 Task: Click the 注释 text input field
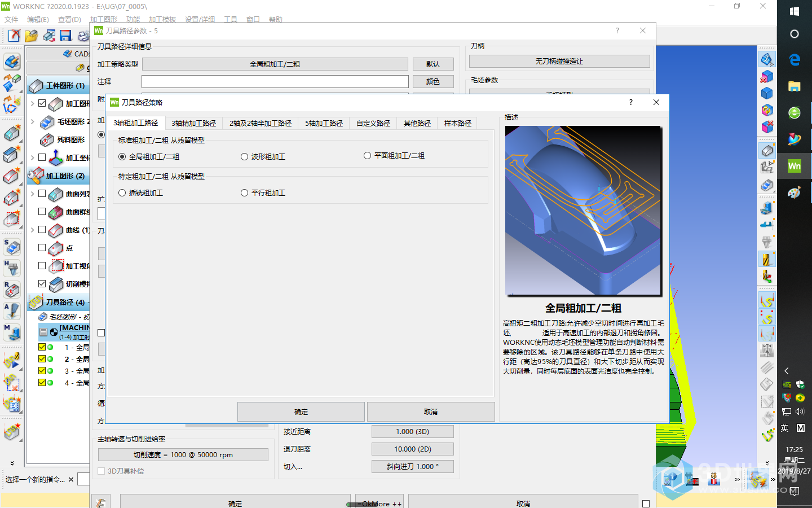click(275, 81)
